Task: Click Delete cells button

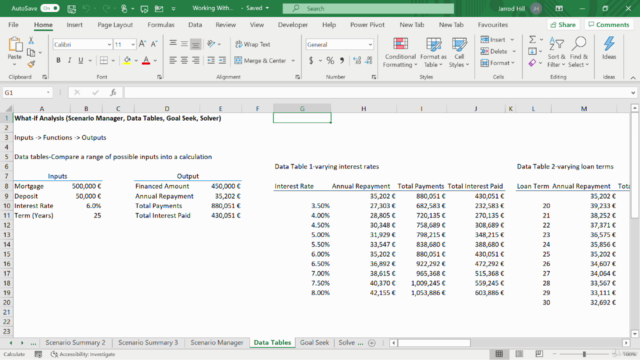Action: click(x=494, y=51)
